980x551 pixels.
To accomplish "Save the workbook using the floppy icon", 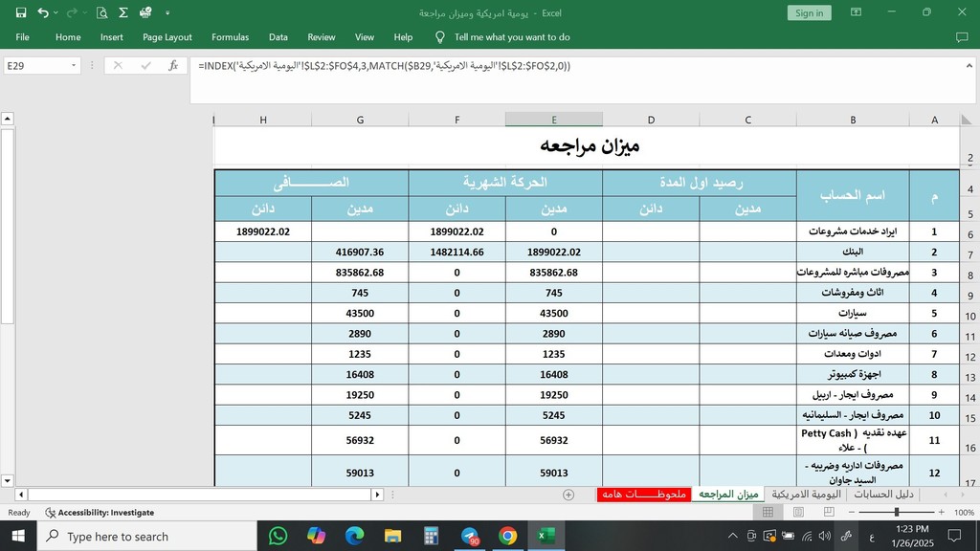I will [x=21, y=12].
